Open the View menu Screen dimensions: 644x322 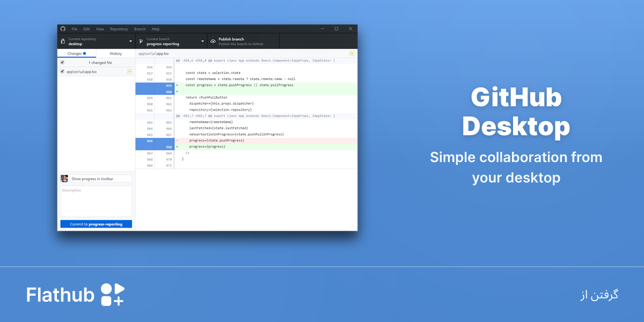click(100, 29)
